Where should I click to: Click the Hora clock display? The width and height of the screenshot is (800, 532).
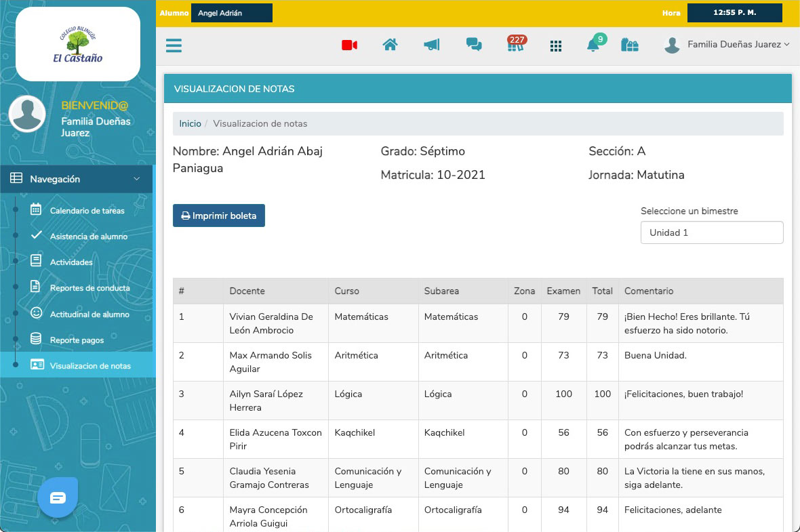(735, 13)
